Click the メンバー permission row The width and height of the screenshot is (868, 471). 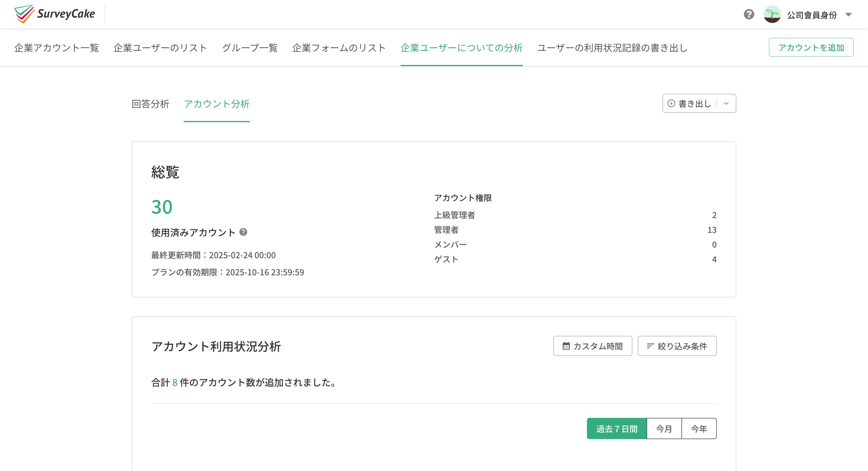point(575,245)
